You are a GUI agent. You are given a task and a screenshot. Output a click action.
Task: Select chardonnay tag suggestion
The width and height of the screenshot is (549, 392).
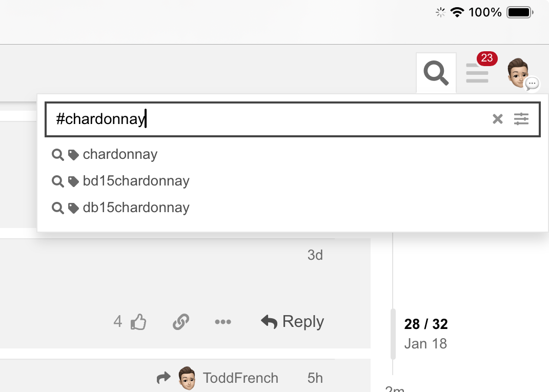(105, 154)
